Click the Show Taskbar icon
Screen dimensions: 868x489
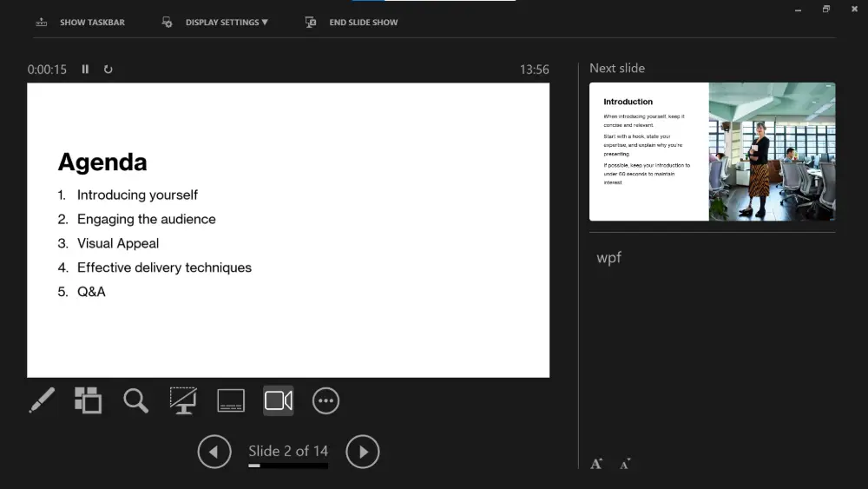(x=42, y=23)
